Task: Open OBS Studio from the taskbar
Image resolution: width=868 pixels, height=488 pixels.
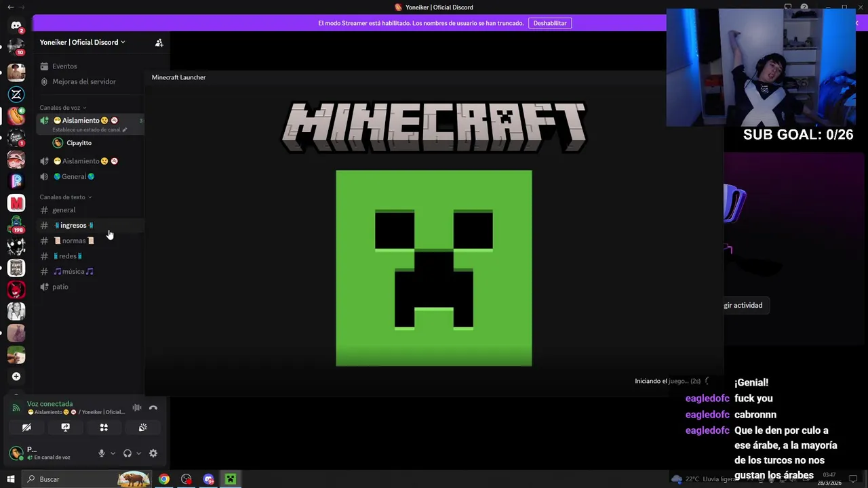Action: (x=186, y=479)
